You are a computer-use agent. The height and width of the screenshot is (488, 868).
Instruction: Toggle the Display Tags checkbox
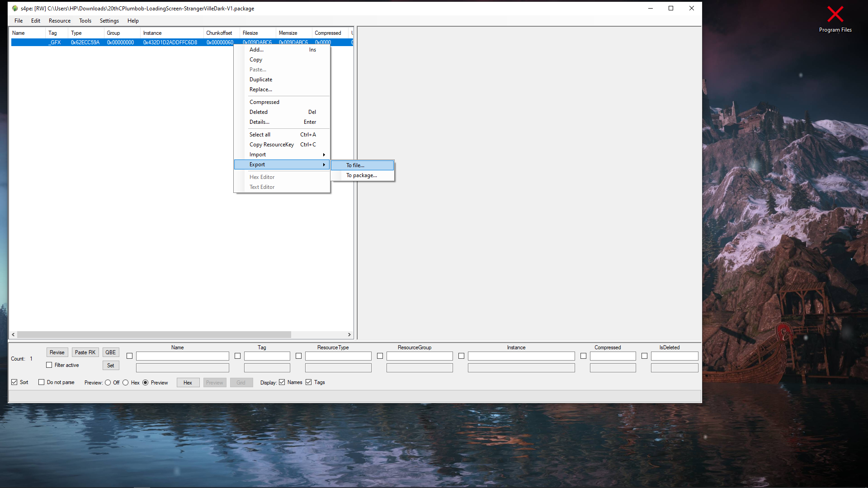click(309, 382)
